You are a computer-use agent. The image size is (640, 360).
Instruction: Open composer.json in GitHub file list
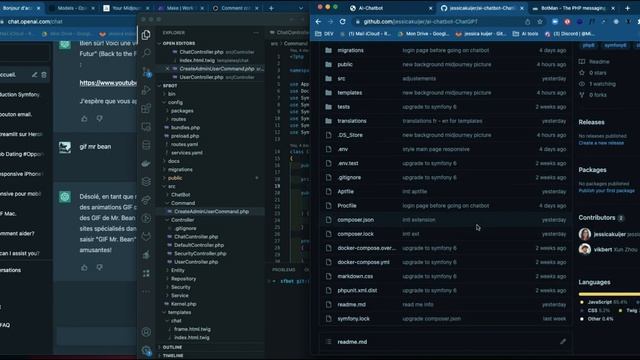pos(356,220)
